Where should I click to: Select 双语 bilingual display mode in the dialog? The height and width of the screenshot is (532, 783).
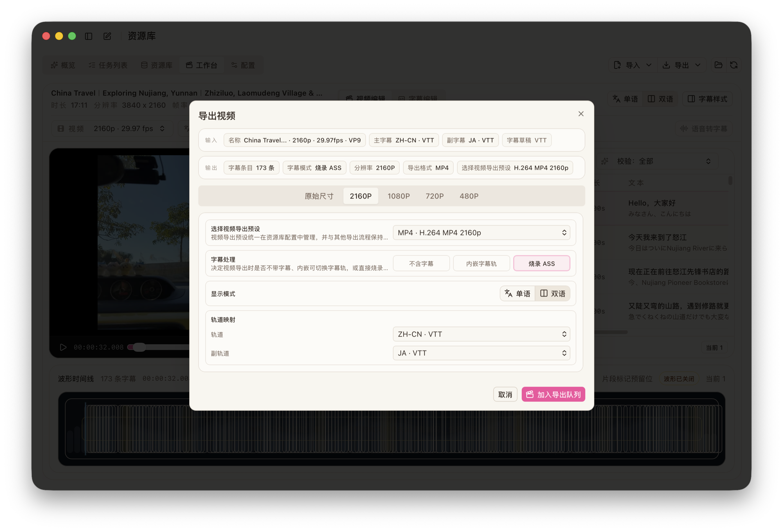(x=553, y=294)
